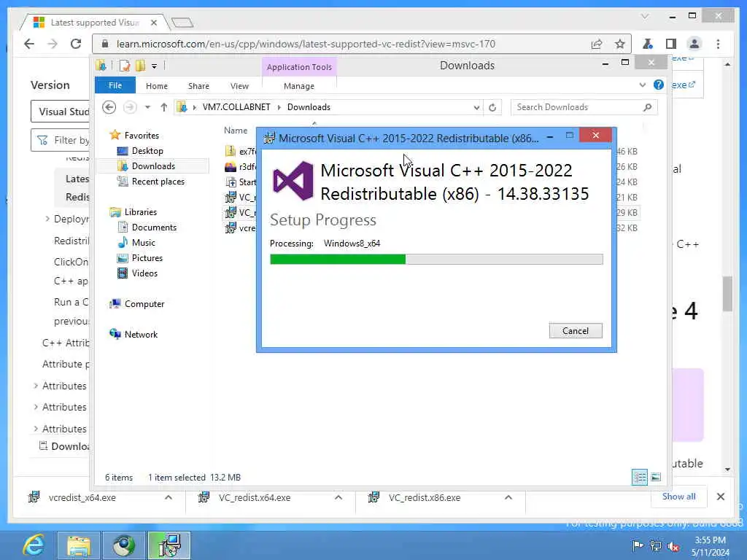Close the Chrome downloads bar
This screenshot has height=560, width=747.
click(720, 497)
